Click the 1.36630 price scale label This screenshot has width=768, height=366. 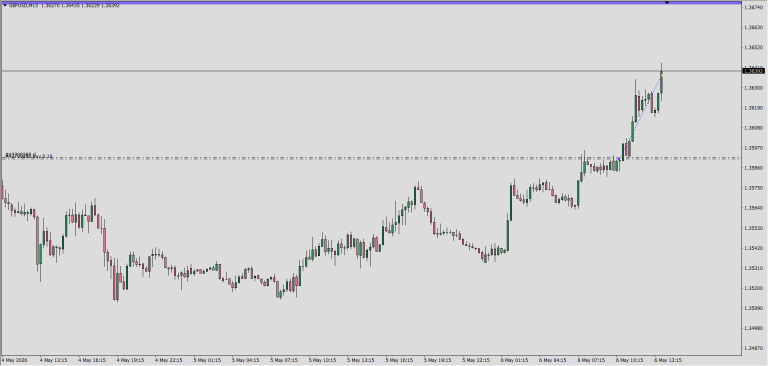point(754,27)
